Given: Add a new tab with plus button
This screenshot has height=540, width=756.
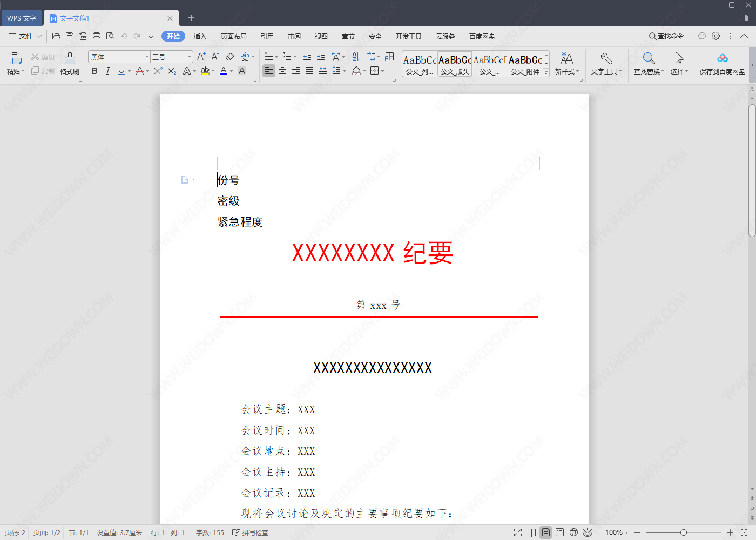Looking at the screenshot, I should pyautogui.click(x=191, y=18).
